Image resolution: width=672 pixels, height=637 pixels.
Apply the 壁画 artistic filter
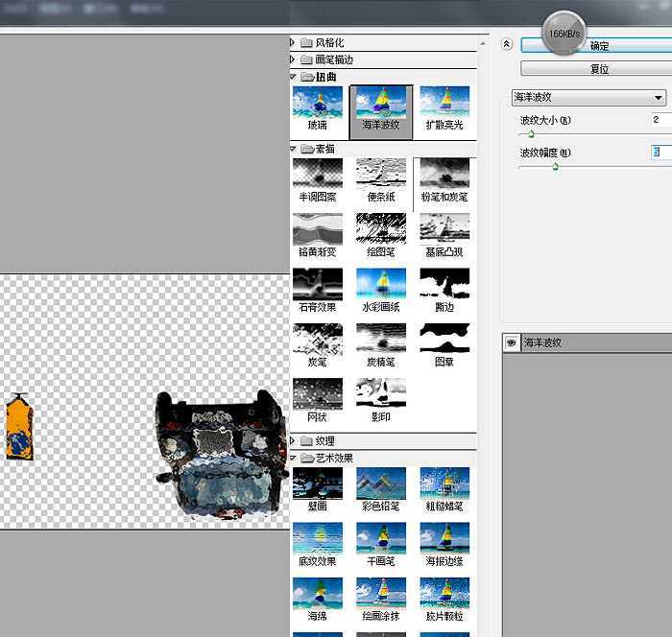318,484
